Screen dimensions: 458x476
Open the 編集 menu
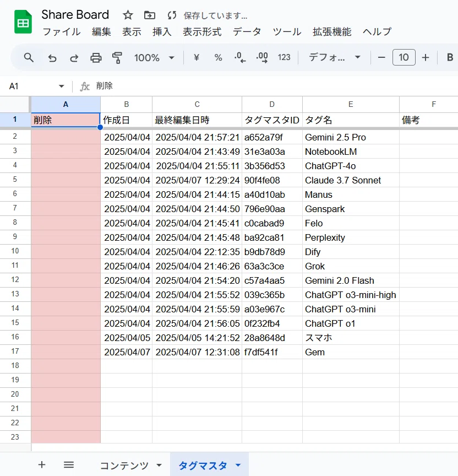[101, 31]
